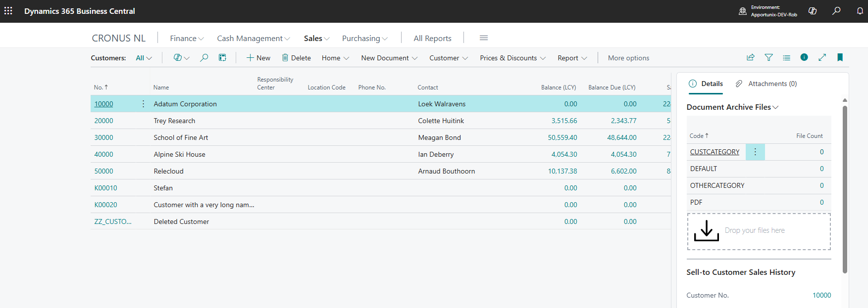Open the Customer action dropdown
The height and width of the screenshot is (308, 868).
pyautogui.click(x=449, y=58)
